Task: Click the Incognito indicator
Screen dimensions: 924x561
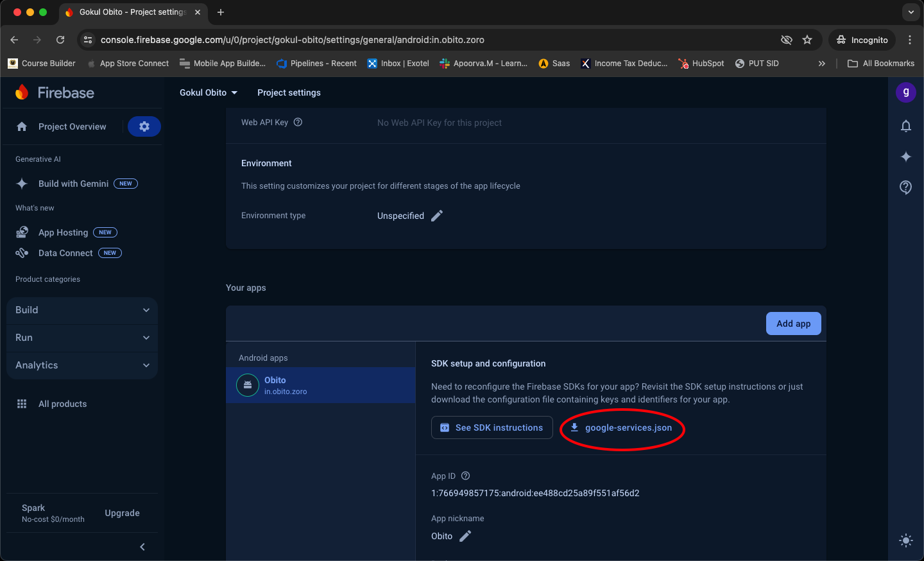Action: [x=862, y=40]
